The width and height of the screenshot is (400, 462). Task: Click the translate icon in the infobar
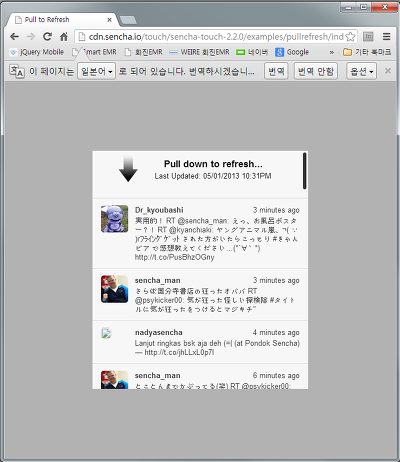click(17, 71)
